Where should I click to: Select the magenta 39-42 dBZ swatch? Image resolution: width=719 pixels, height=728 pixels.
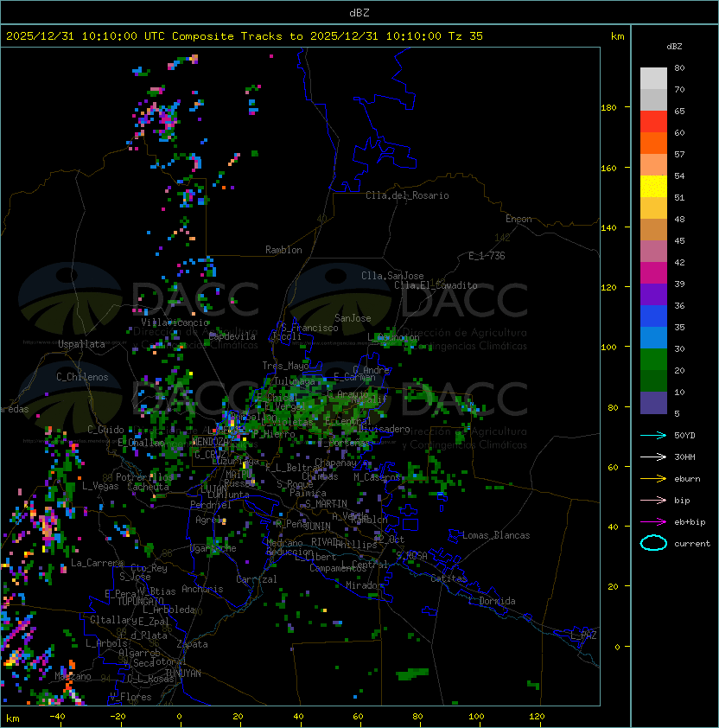click(653, 273)
